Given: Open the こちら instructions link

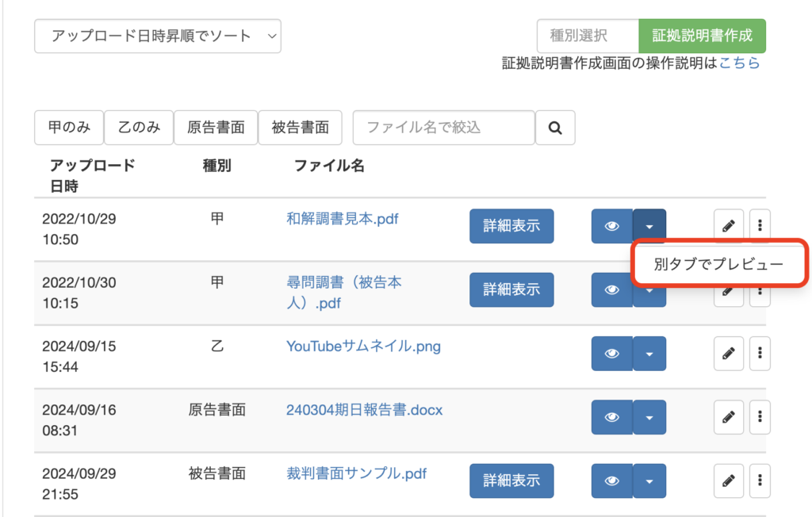Looking at the screenshot, I should [x=739, y=63].
